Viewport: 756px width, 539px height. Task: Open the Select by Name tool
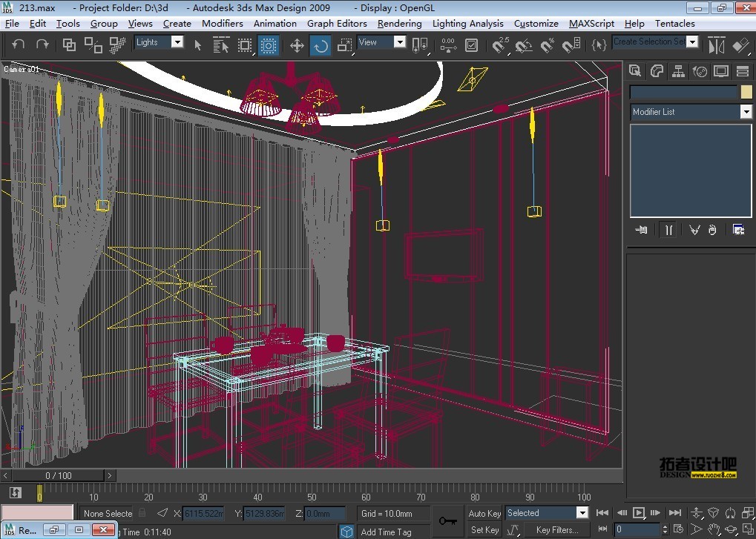click(221, 45)
